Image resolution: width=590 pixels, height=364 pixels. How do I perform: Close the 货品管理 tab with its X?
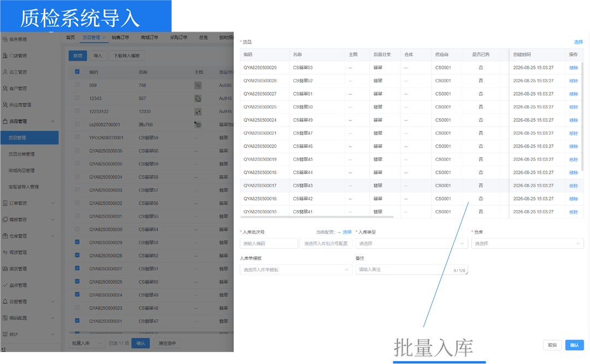104,37
